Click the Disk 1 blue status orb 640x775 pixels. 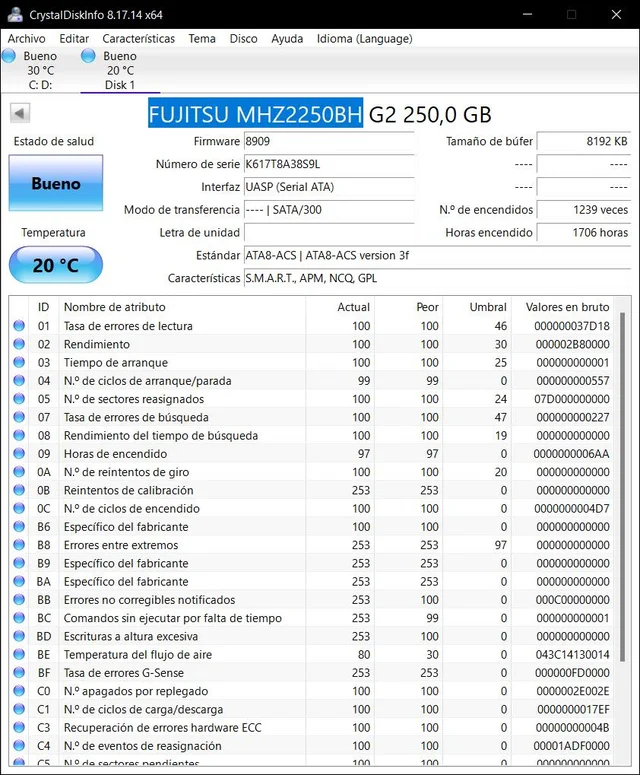(88, 56)
